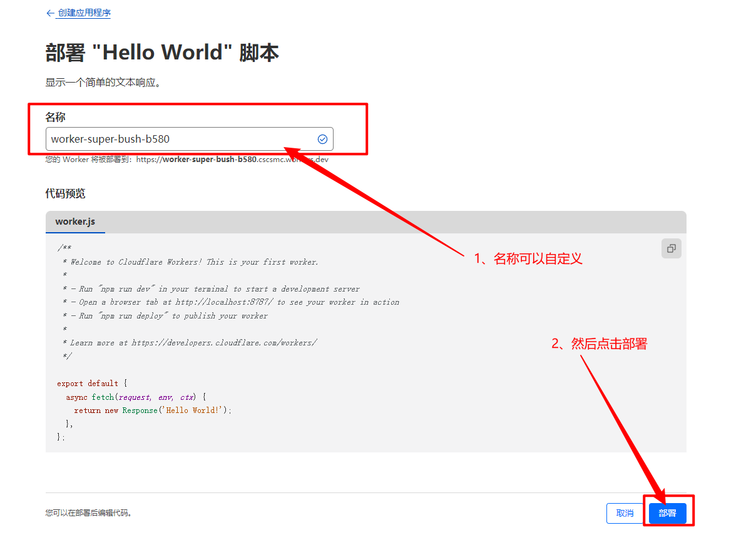Screen dimensions: 756x540
Task: Click the "return new Response" code line
Action: (x=152, y=410)
